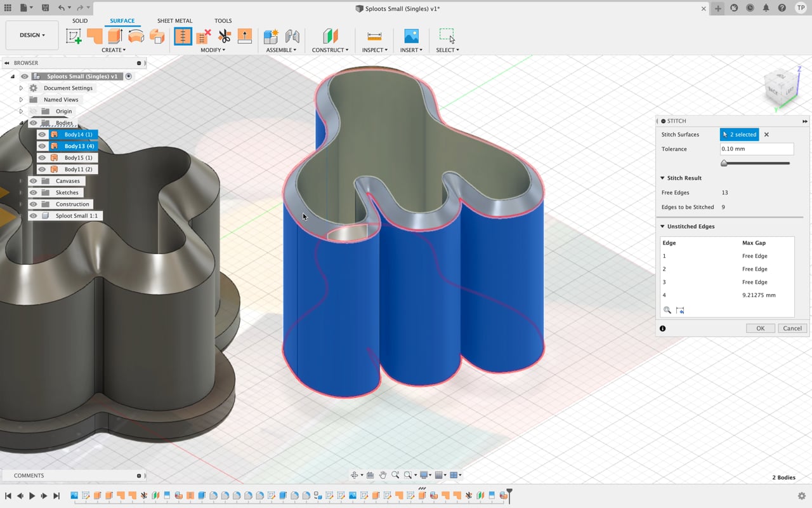The width and height of the screenshot is (812, 508).
Task: Hide the Sketches folder
Action: pos(34,192)
